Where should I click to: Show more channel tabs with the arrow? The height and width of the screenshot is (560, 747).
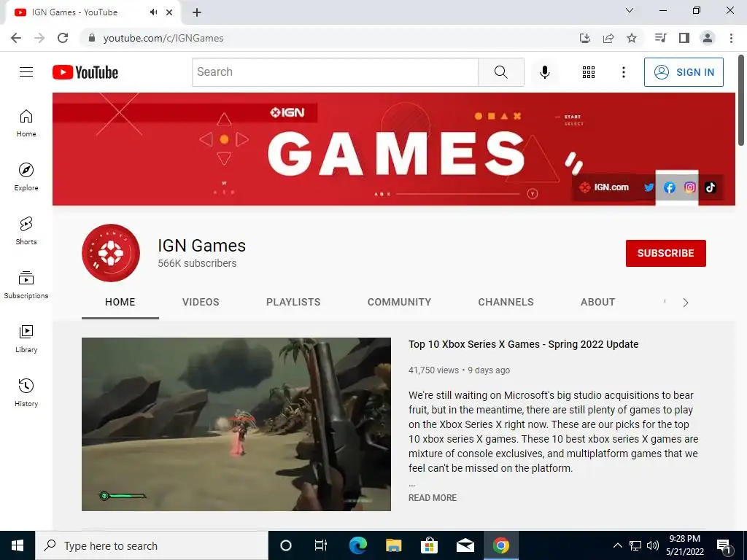coord(686,303)
